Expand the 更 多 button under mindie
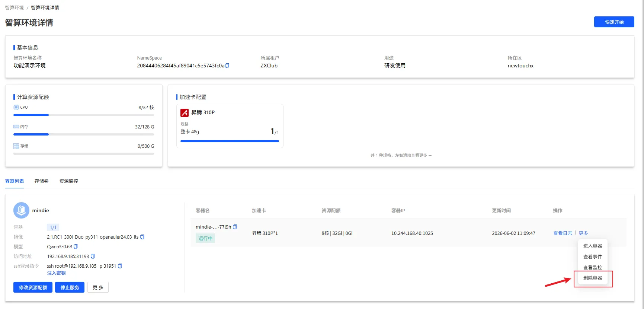644x309 pixels. pyautogui.click(x=98, y=287)
